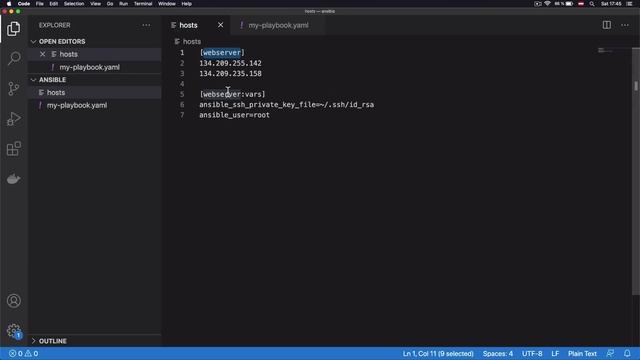Change end of line sequence LF
640x360 pixels.
pyautogui.click(x=555, y=353)
